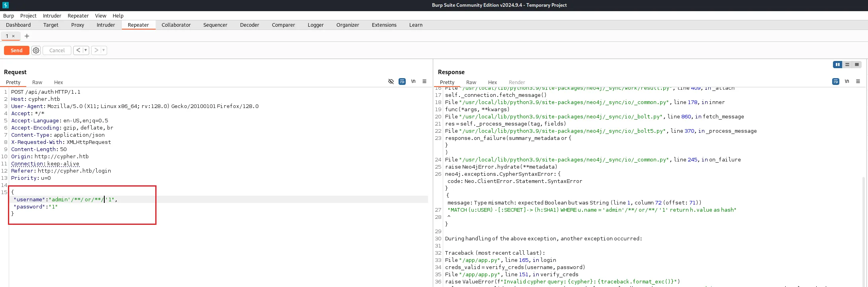The height and width of the screenshot is (287, 868).
Task: Switch to Dashboard tab
Action: coord(18,25)
